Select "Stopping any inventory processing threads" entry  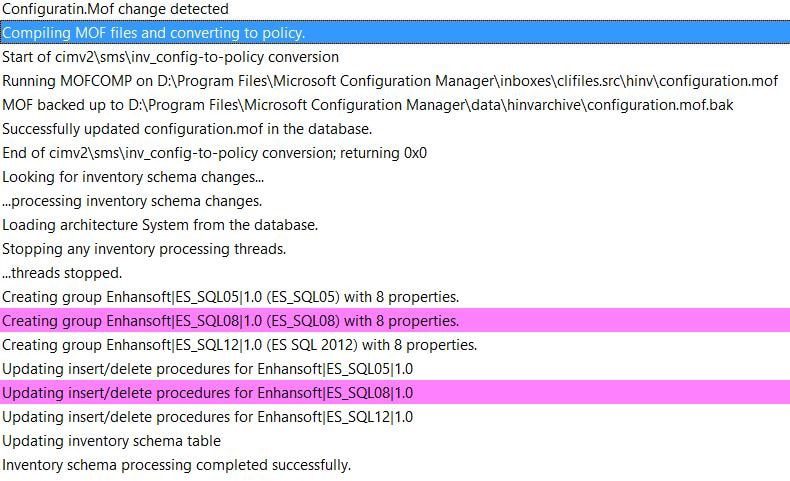point(144,249)
